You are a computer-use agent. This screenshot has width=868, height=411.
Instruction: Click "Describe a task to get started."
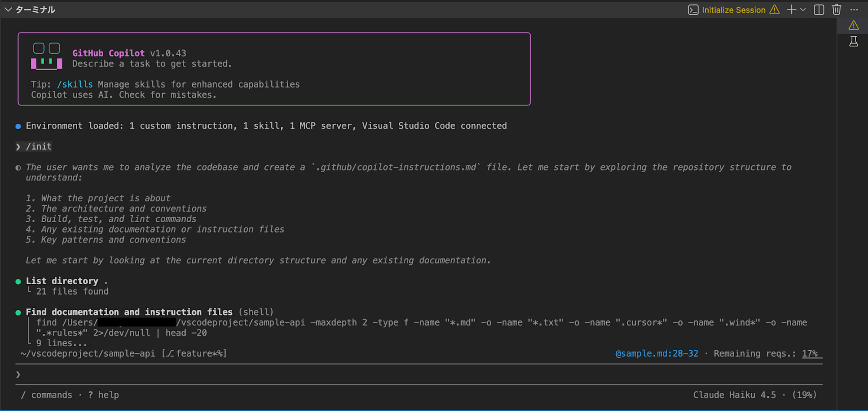click(152, 64)
